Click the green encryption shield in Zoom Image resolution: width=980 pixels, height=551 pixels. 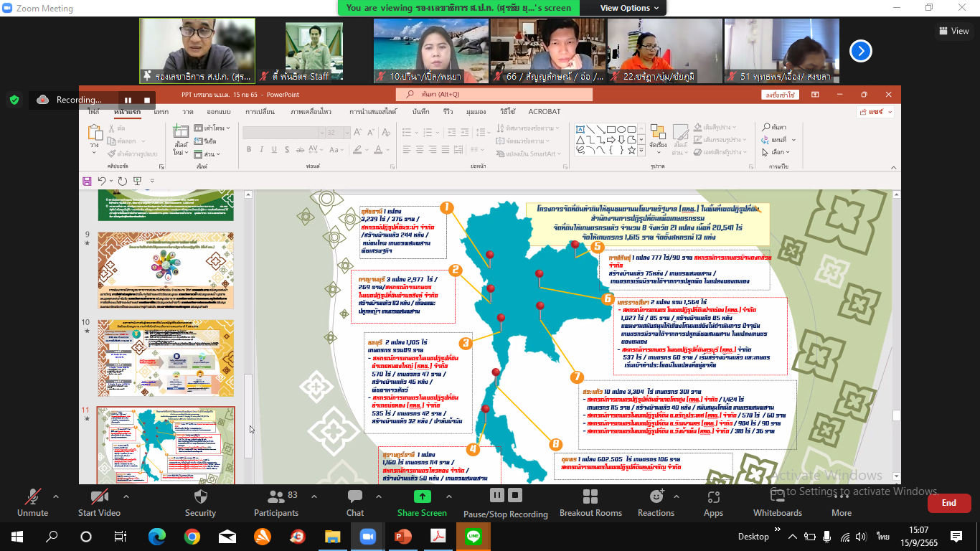coord(14,100)
